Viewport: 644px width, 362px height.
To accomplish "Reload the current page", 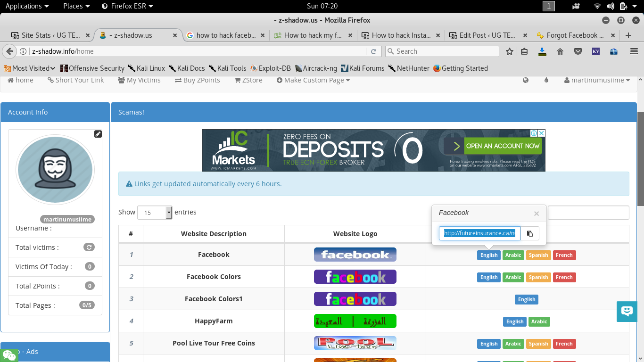I will (x=373, y=51).
